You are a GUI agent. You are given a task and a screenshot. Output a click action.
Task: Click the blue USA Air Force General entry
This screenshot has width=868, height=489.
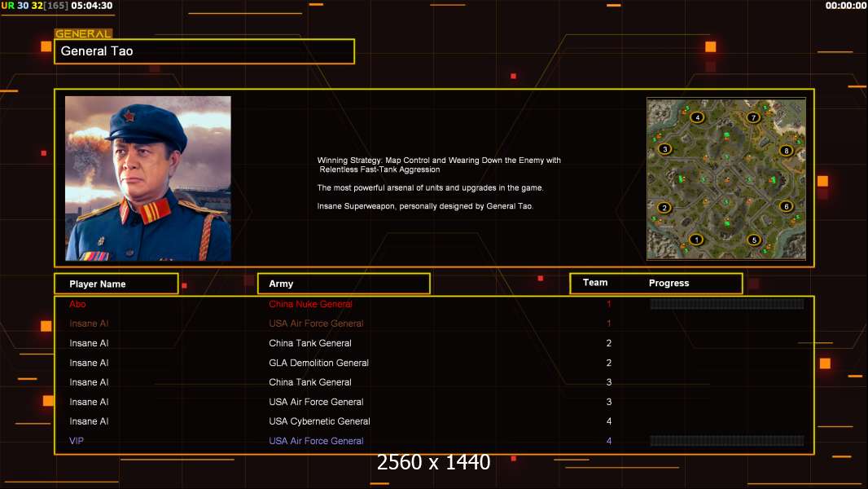pos(316,441)
